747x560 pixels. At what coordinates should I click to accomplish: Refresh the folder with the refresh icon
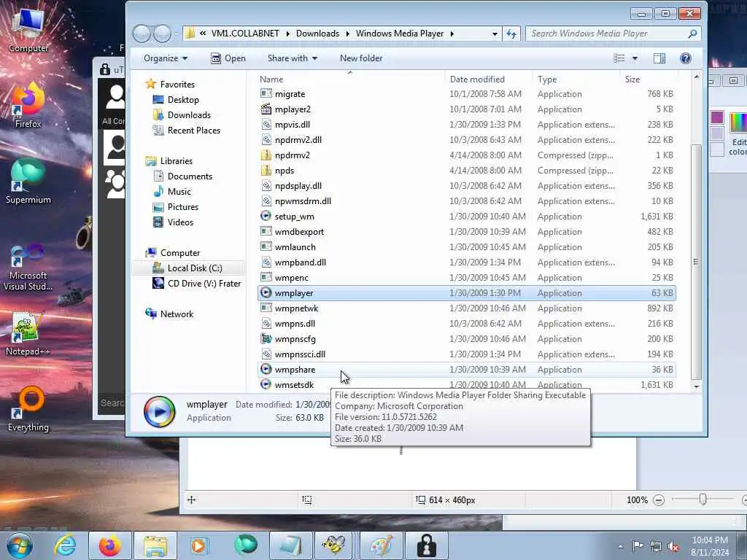point(511,34)
